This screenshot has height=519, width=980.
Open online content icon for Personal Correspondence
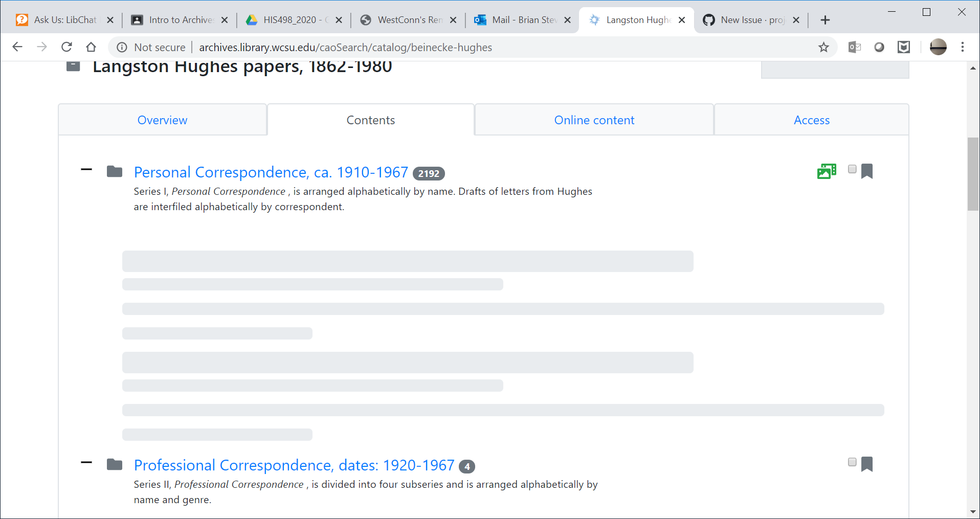826,171
